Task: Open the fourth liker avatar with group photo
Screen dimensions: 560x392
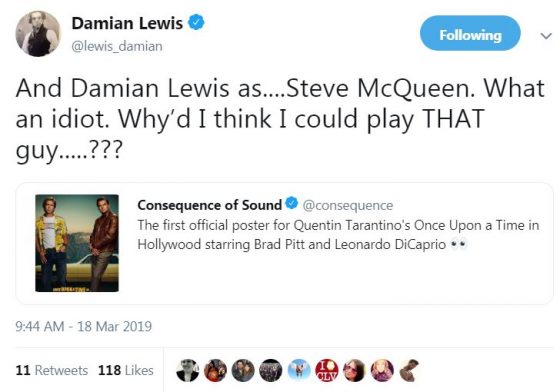Action: point(271,371)
